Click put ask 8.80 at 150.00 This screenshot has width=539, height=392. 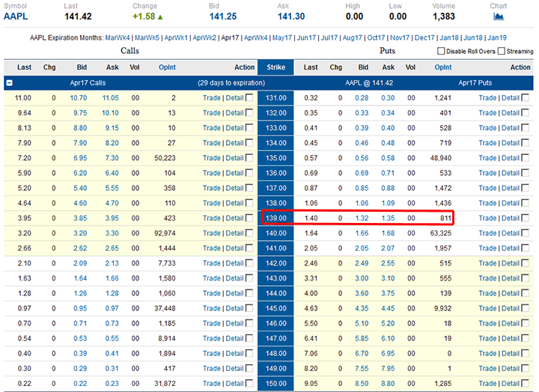(x=388, y=384)
